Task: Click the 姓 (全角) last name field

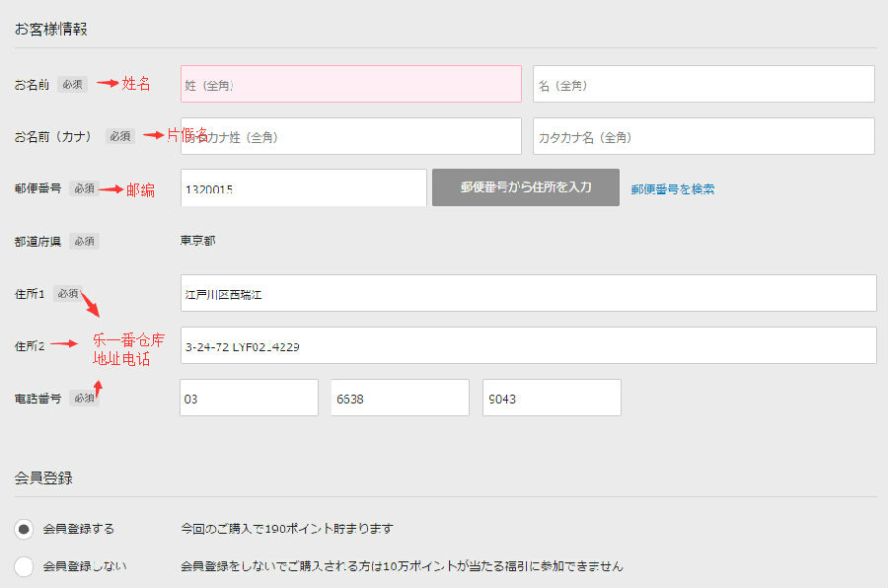Action: pyautogui.click(x=350, y=84)
